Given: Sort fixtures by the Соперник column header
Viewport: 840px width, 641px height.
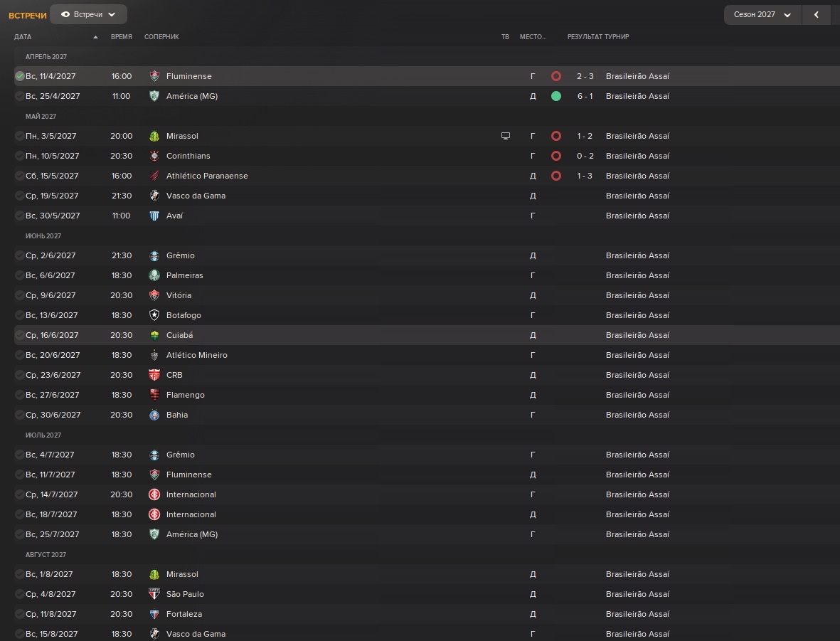Looking at the screenshot, I should (161, 37).
